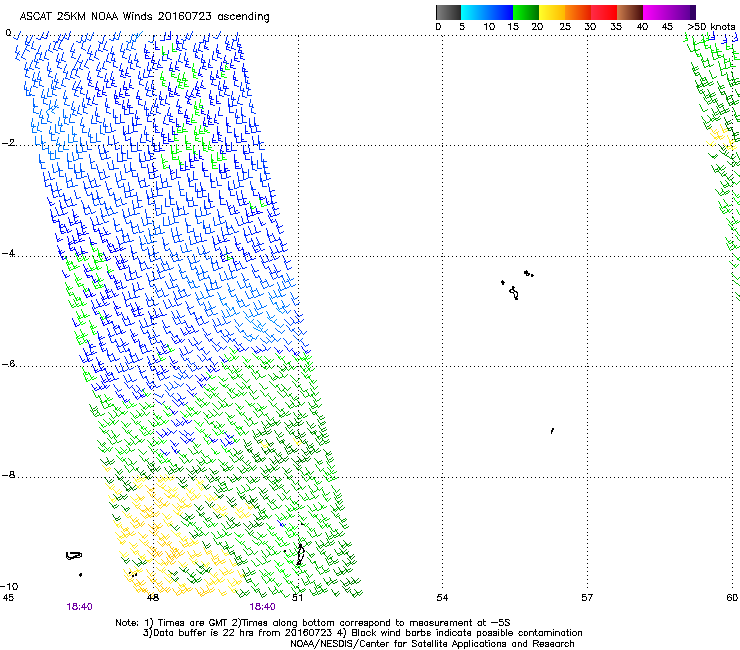Click the '-4' latitude axis label

point(8,253)
